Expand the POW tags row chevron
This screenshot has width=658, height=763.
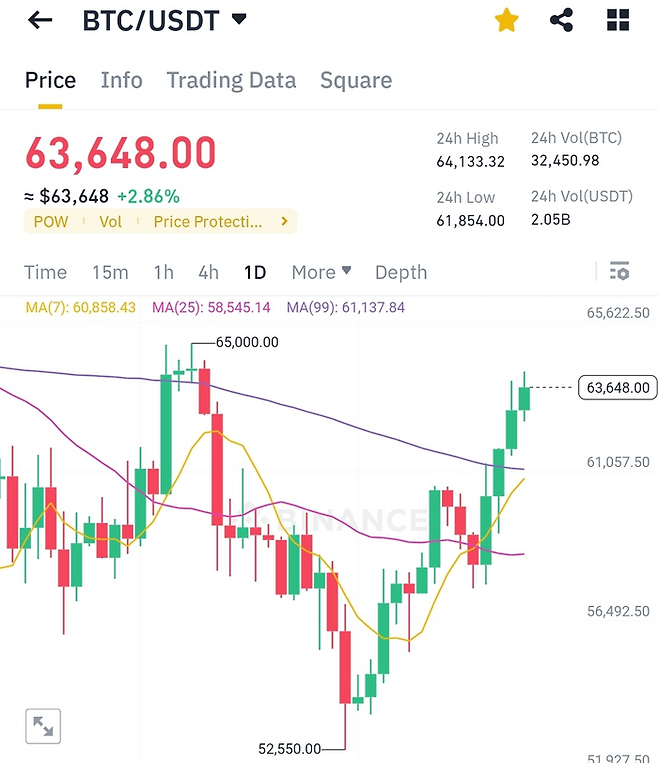(x=284, y=221)
